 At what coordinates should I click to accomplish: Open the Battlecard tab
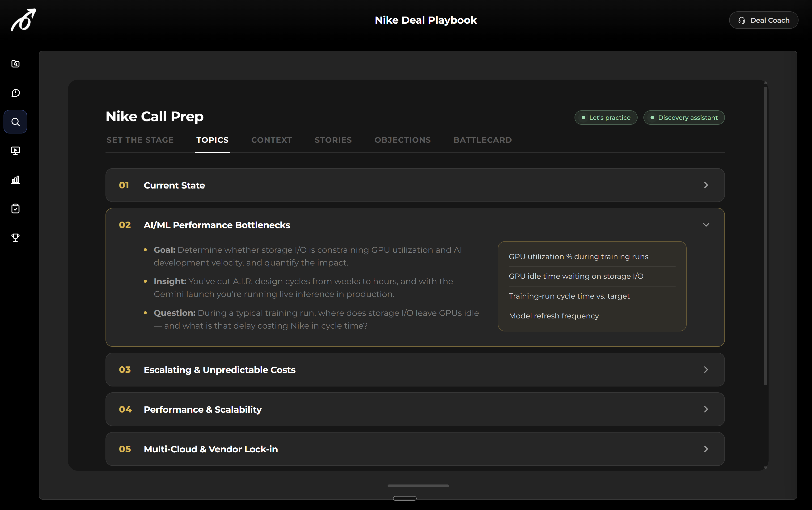point(483,140)
